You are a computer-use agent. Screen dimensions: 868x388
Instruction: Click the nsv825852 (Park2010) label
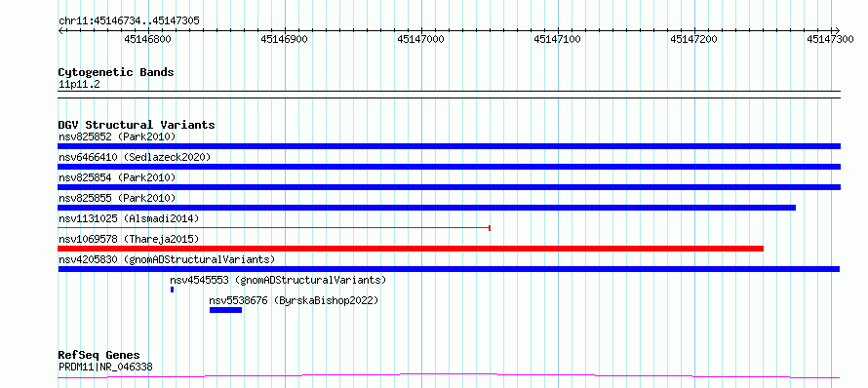117,136
